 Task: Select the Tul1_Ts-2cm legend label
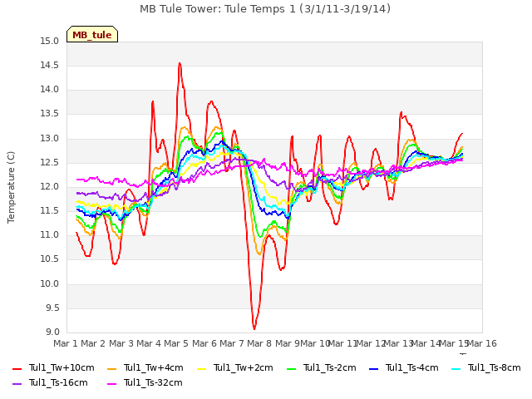pos(329,367)
